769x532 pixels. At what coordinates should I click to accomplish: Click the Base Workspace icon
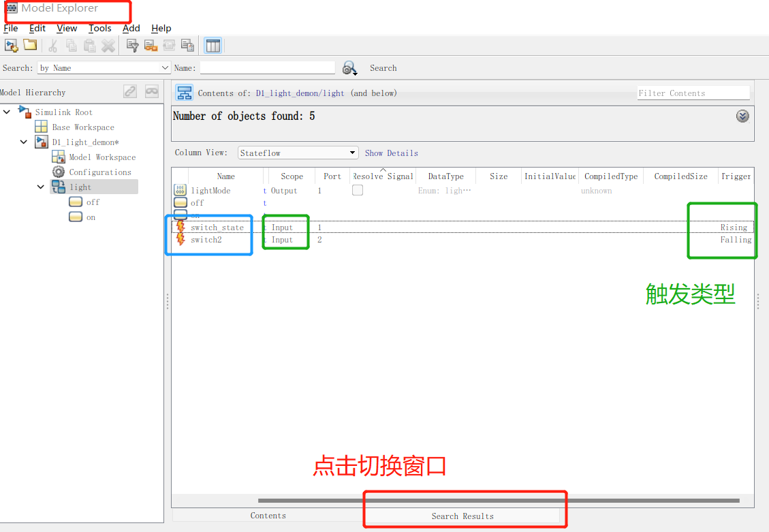(40, 127)
